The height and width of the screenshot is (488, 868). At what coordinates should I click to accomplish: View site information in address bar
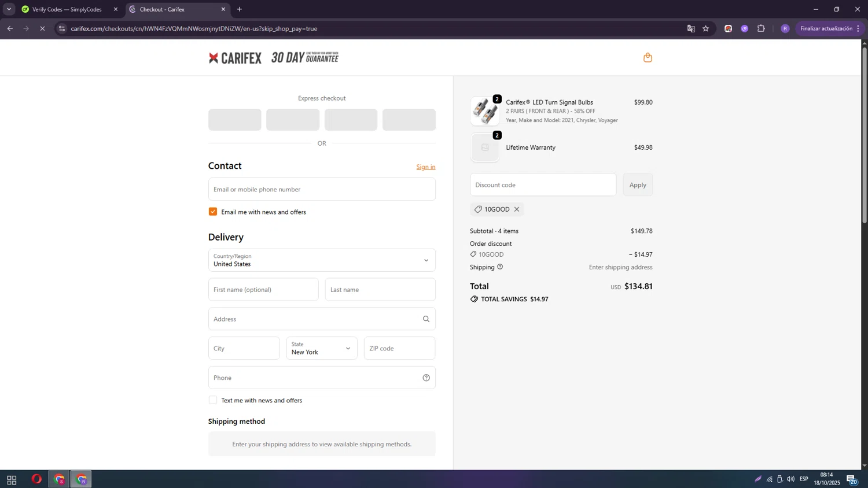click(x=62, y=28)
